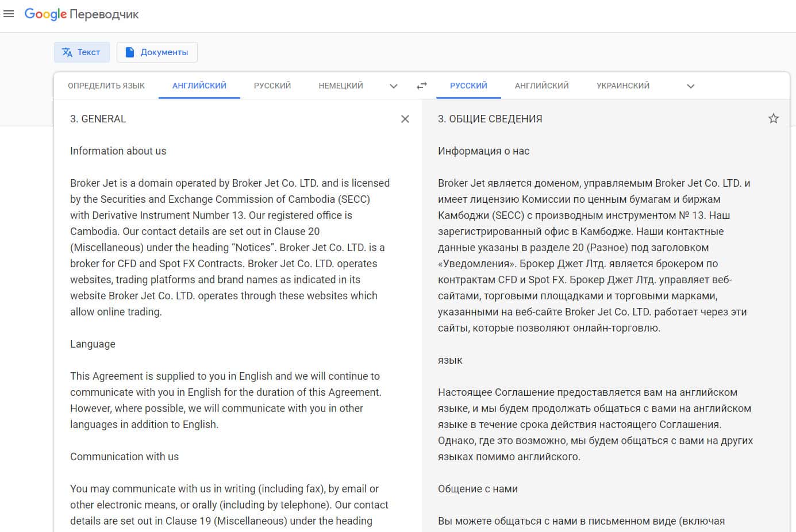This screenshot has width=796, height=532.
Task: Select Украинский as target language
Action: coord(623,86)
